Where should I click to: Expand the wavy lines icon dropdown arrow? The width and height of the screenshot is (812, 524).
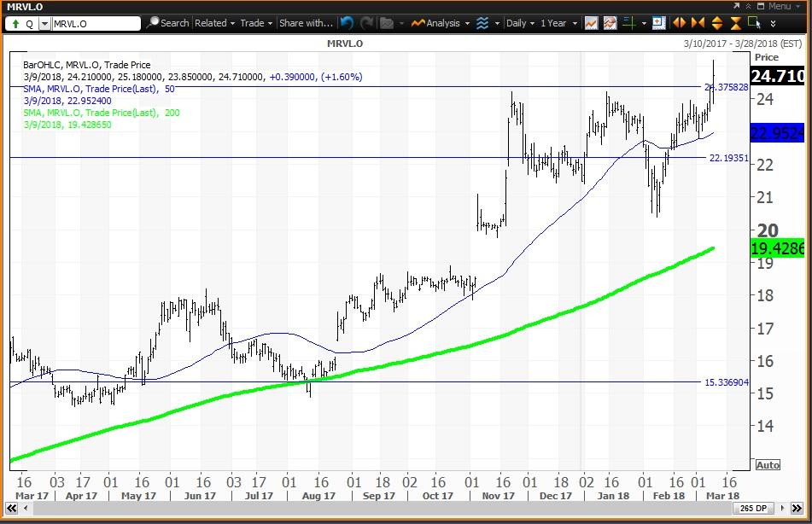click(497, 23)
